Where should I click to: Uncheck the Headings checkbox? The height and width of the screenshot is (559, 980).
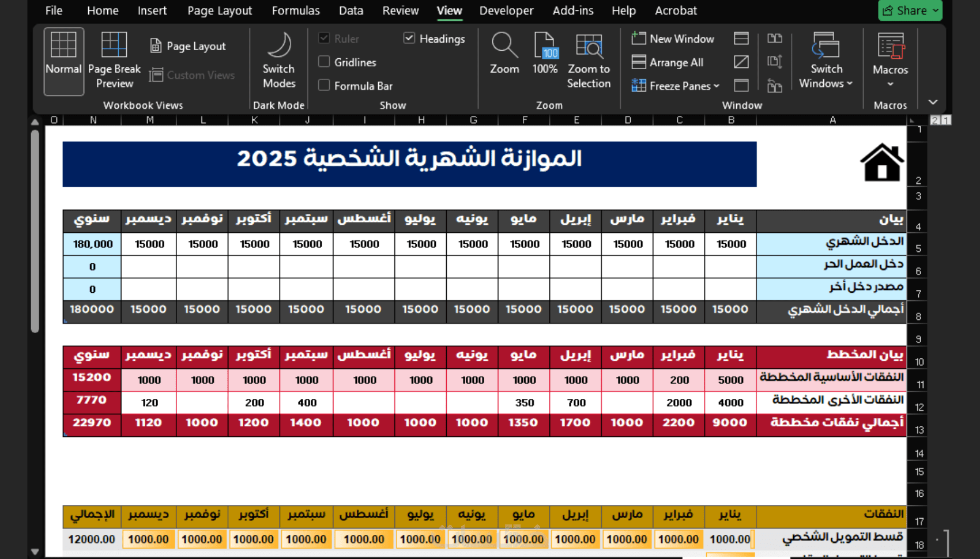point(409,38)
